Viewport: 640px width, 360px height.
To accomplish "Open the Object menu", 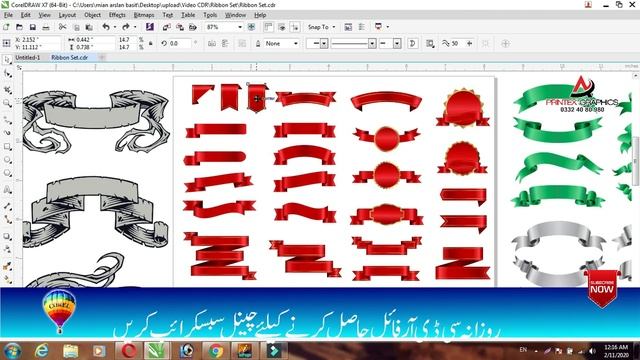I will pyautogui.click(x=92, y=15).
